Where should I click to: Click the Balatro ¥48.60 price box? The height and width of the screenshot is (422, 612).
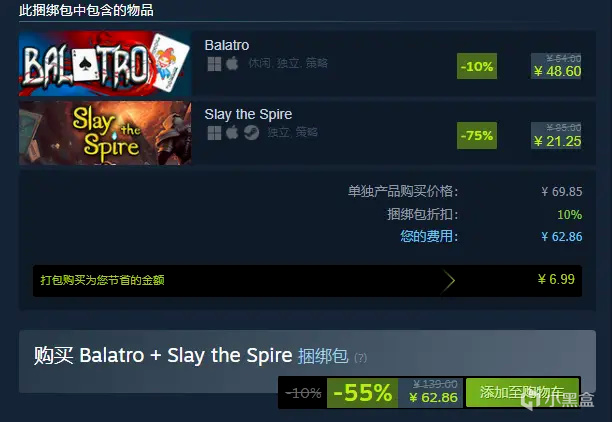pos(556,66)
